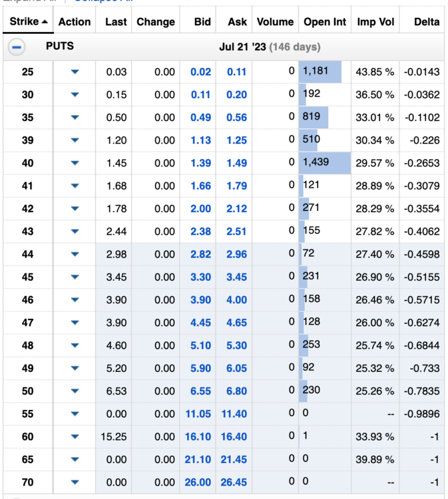Click bid price 0.49 for strike 35
This screenshot has height=499, width=448.
(x=200, y=117)
